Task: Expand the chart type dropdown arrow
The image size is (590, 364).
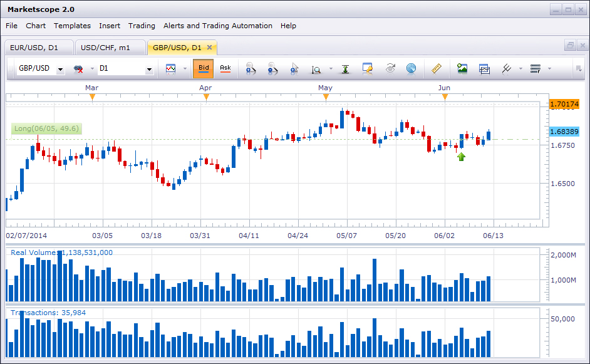Action: pyautogui.click(x=185, y=69)
